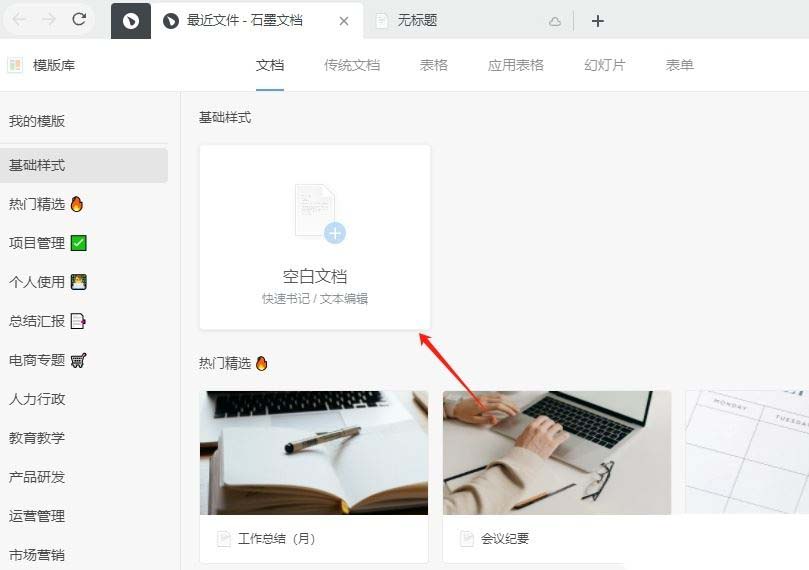809x570 pixels.
Task: Click the 工作总结（月） title text
Action: (x=277, y=539)
